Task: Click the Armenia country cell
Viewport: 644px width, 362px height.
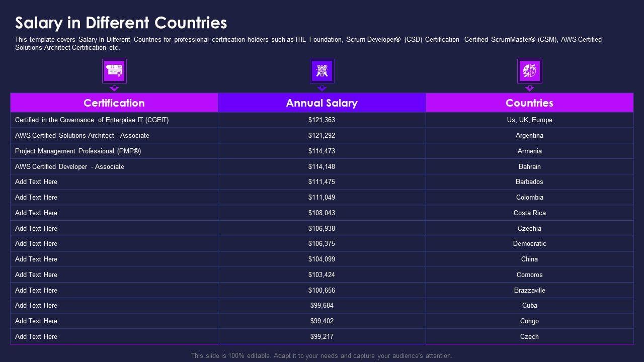Action: click(530, 151)
